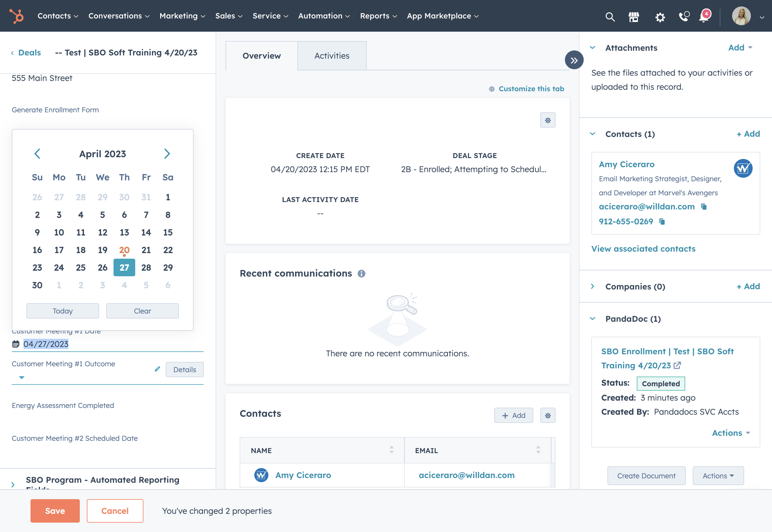
Task: Open Actions button beside Create Document
Action: [718, 476]
